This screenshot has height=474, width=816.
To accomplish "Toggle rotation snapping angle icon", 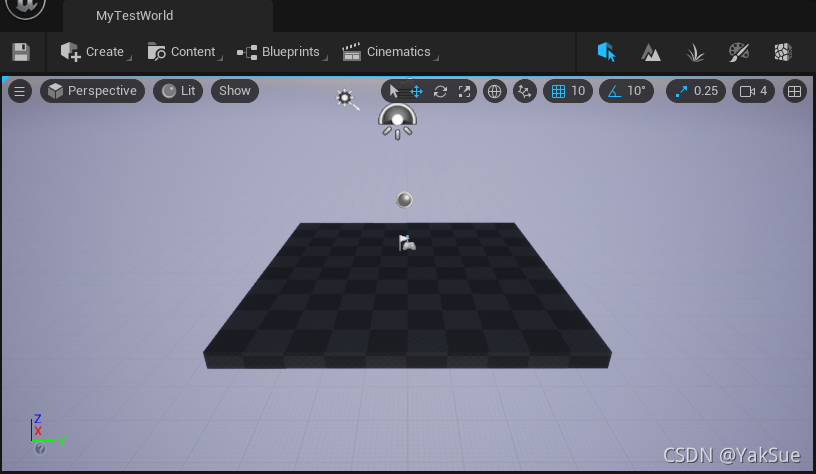I will point(615,92).
